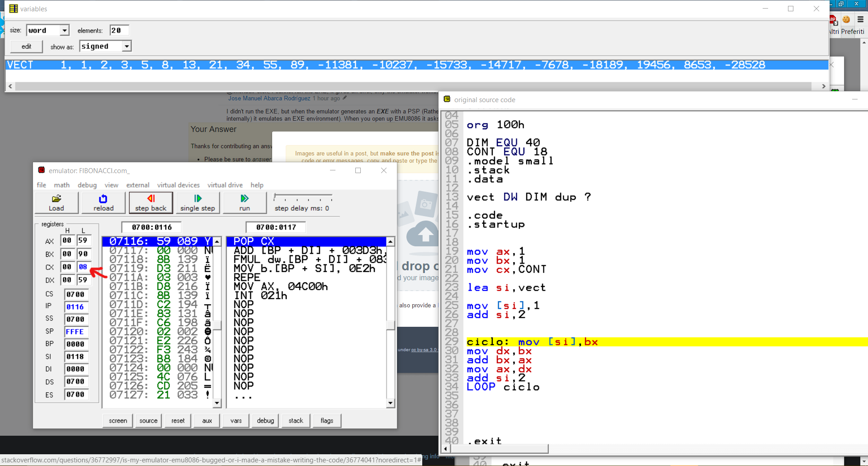Click the SP register field

(x=75, y=332)
